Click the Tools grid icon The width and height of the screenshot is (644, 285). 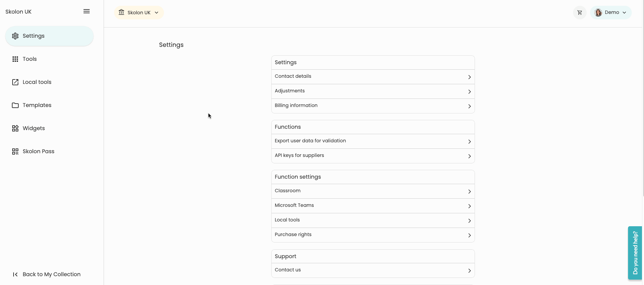(x=15, y=59)
